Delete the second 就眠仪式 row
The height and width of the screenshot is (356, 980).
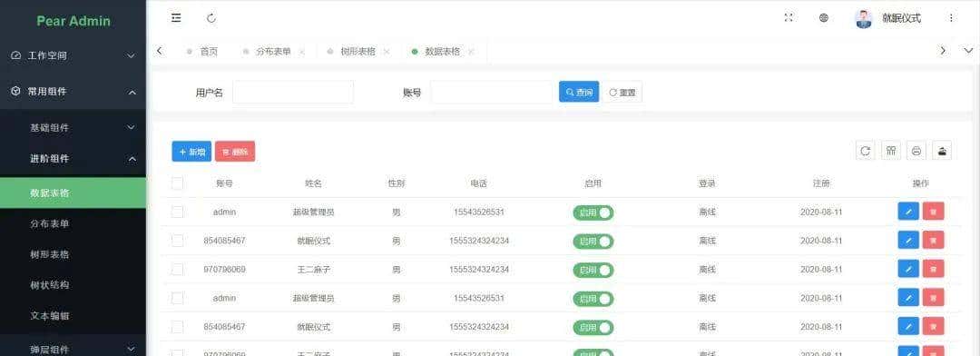[933, 327]
